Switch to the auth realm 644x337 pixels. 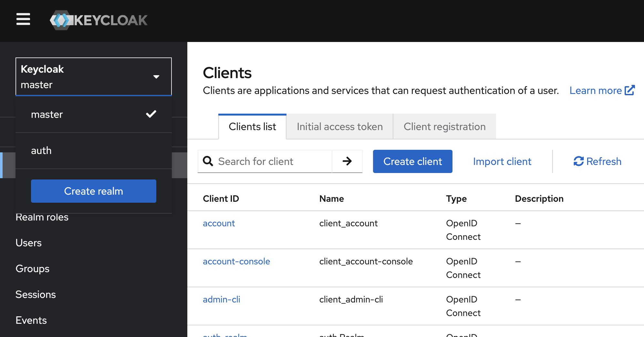click(94, 150)
